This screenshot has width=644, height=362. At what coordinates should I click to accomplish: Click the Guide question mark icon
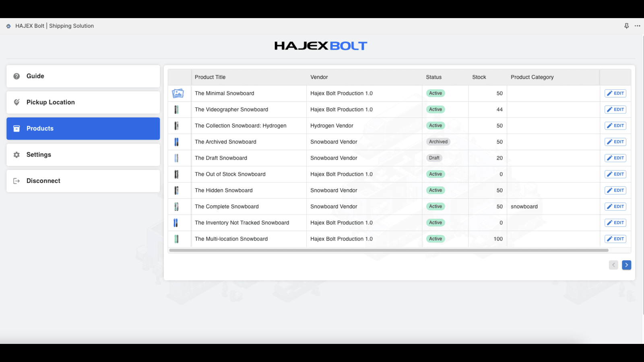17,76
